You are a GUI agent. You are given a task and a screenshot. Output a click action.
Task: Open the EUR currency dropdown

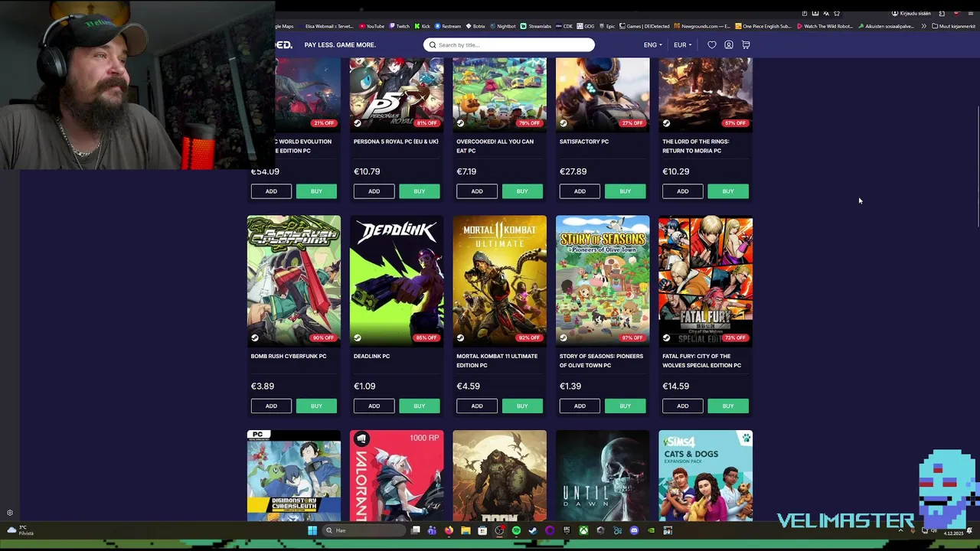click(x=682, y=45)
